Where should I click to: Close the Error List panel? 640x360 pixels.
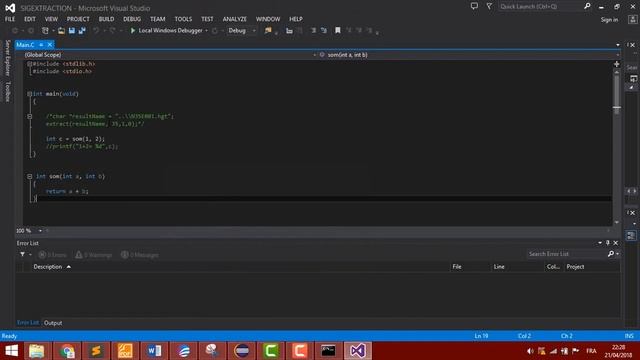click(616, 243)
